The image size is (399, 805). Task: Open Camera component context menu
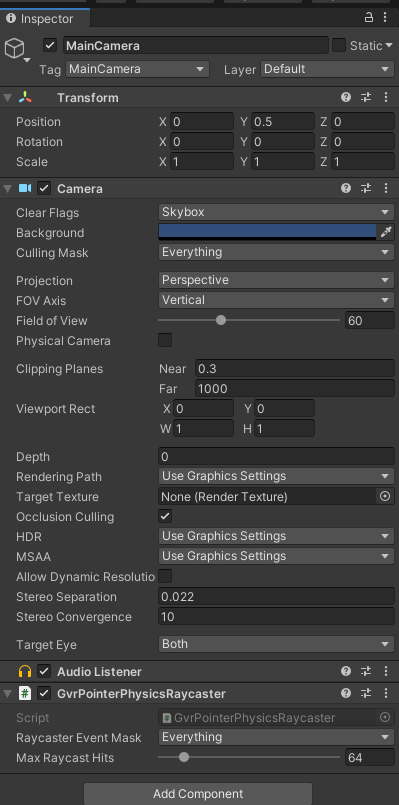coord(386,188)
